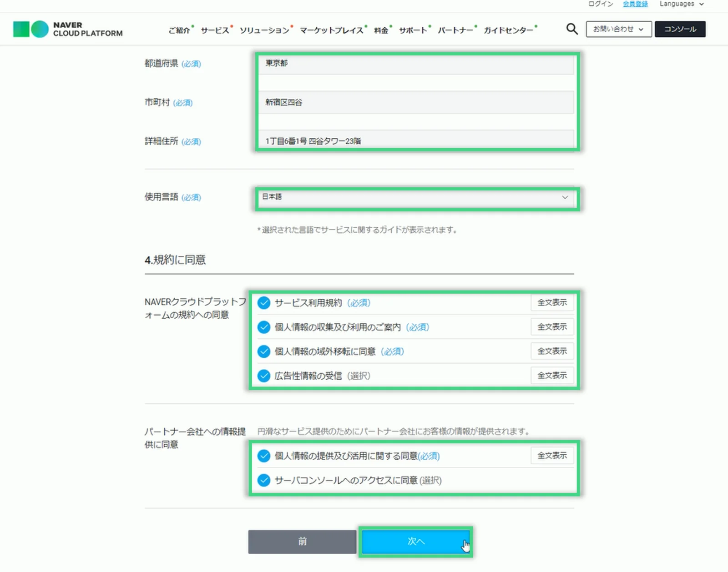Viewport: 728px width, 572px height.
Task: Click the 詳細住所 address input field
Action: coord(416,141)
